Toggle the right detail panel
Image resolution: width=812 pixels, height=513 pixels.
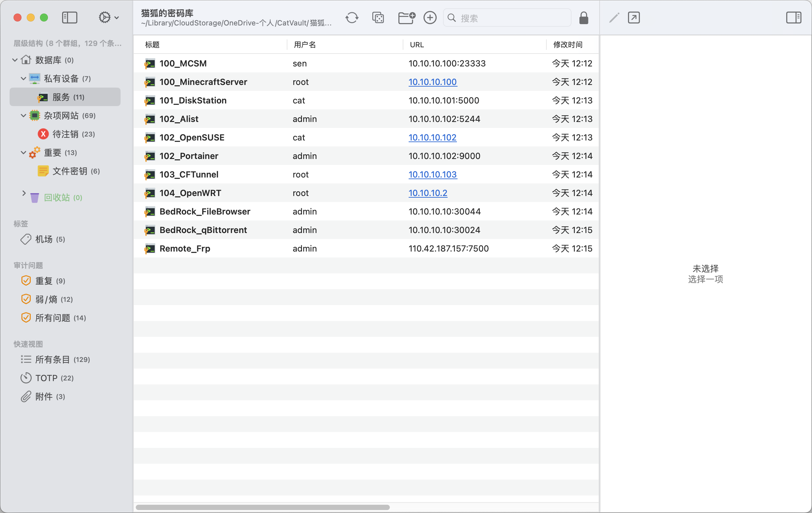point(794,18)
